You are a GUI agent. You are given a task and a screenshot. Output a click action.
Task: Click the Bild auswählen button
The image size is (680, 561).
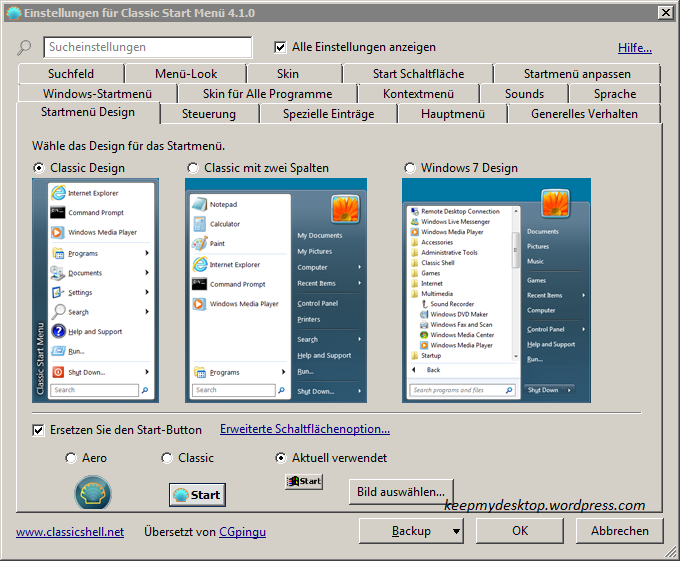coord(400,492)
